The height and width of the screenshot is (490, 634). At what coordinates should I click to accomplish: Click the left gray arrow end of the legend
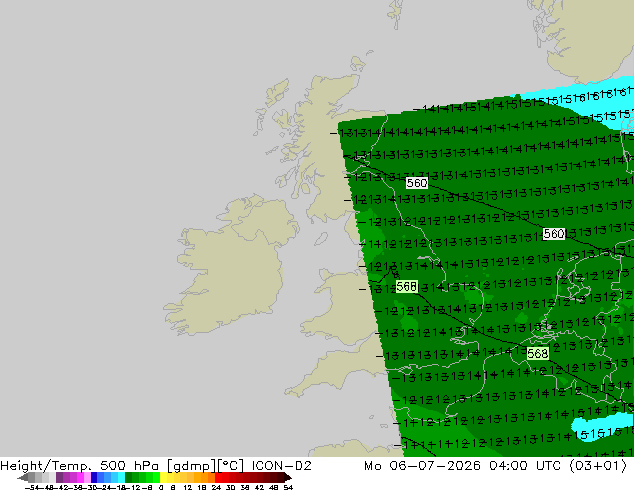click(22, 477)
